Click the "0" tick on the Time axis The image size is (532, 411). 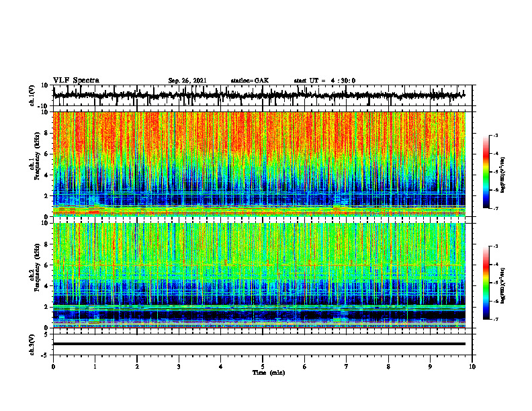click(53, 367)
